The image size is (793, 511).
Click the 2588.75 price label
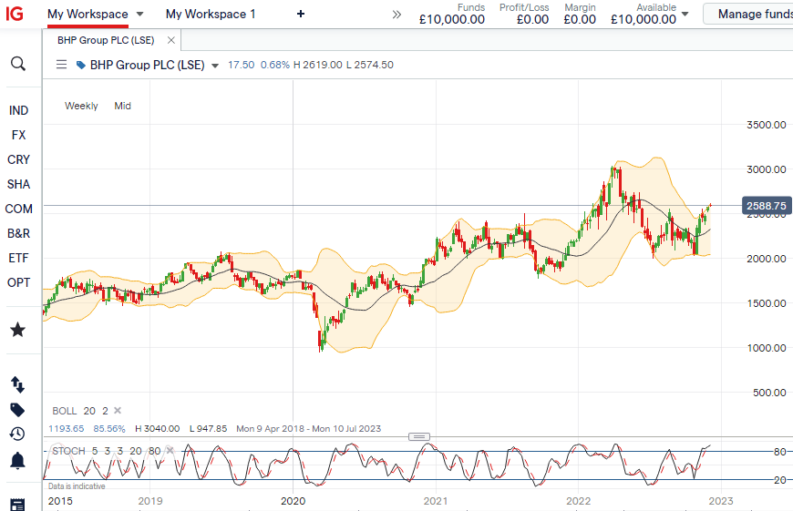pos(766,205)
